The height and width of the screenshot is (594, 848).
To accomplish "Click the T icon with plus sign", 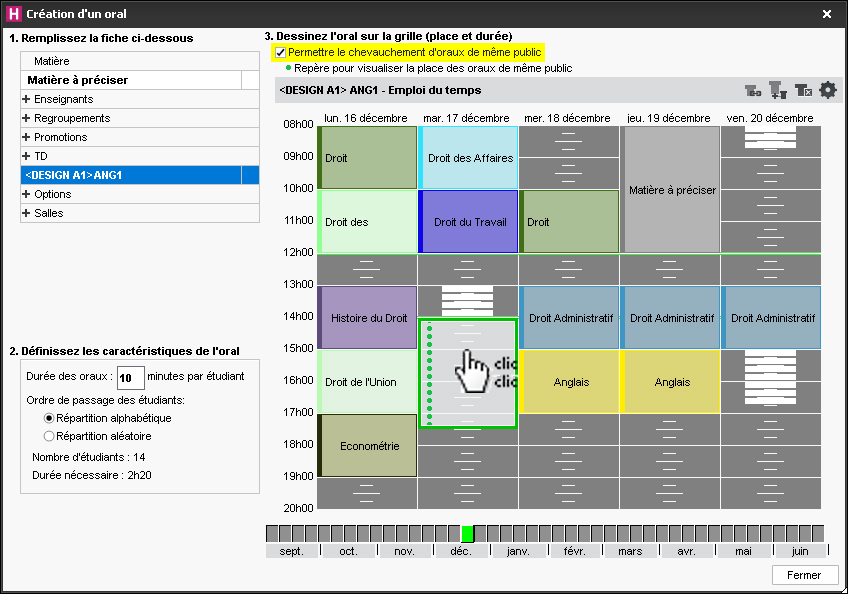I will click(778, 90).
